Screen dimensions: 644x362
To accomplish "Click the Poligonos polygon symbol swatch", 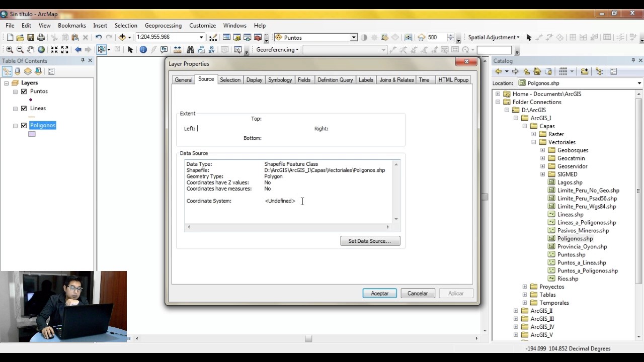I will pyautogui.click(x=32, y=134).
